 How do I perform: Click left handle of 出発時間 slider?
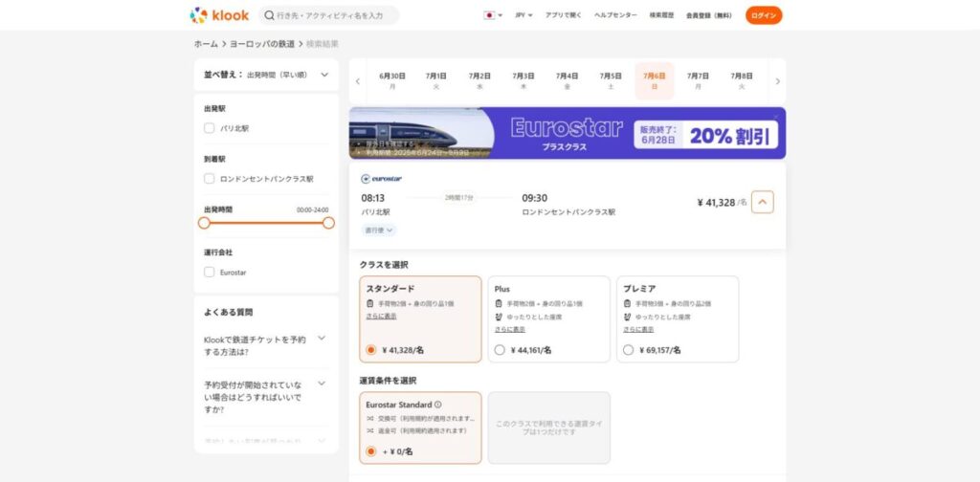pyautogui.click(x=204, y=223)
